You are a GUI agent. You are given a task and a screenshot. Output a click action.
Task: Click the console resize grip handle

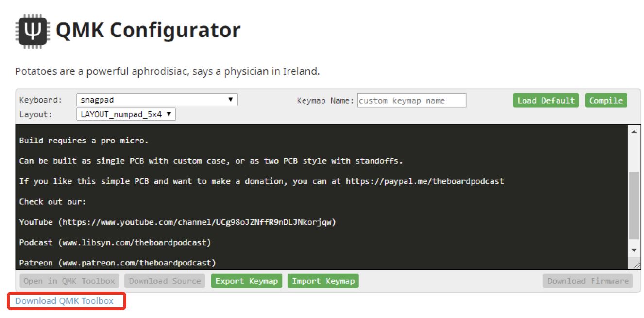pos(636,264)
